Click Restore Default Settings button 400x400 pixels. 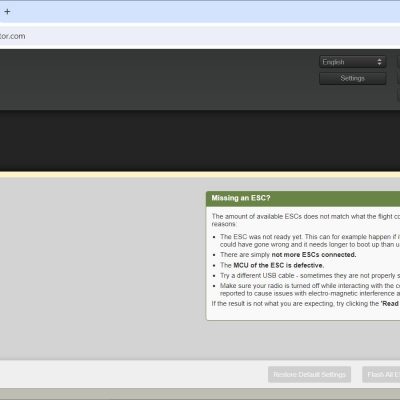(309, 375)
